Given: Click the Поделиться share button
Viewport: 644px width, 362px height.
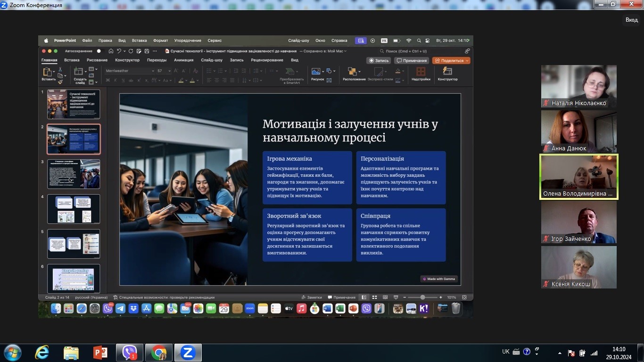Looking at the screenshot, I should click(449, 60).
